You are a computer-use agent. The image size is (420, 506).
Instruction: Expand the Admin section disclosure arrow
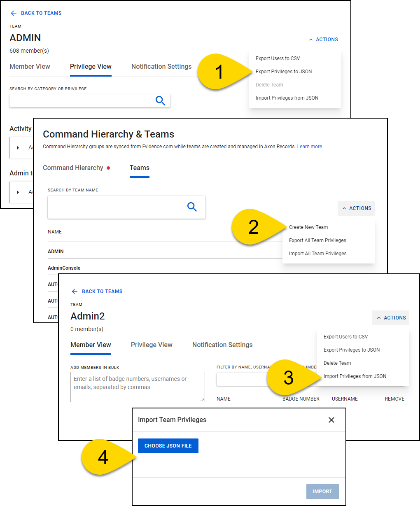(17, 192)
